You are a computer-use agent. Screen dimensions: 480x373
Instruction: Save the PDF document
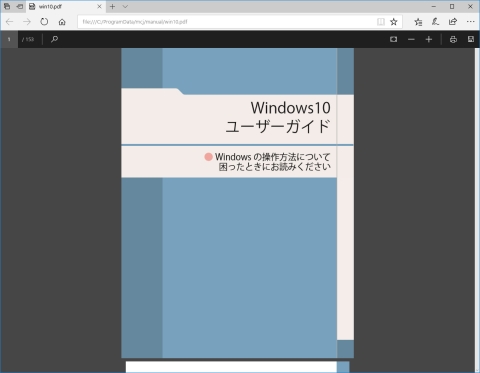[471, 39]
